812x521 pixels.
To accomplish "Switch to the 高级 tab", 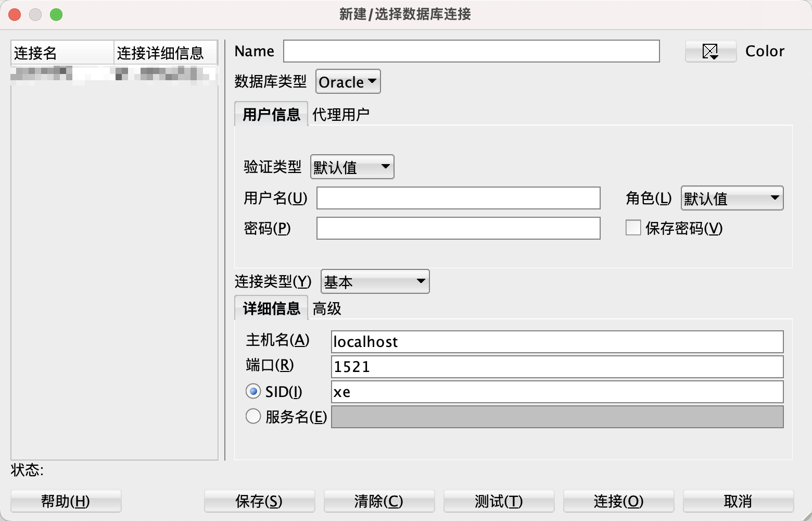I will pyautogui.click(x=326, y=308).
